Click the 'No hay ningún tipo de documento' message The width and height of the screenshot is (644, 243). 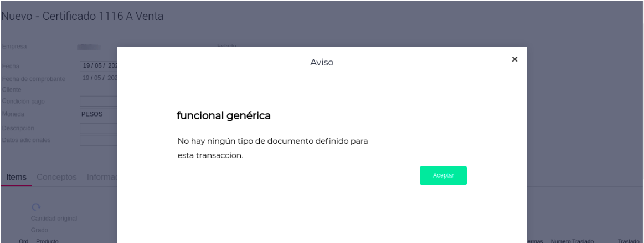pyautogui.click(x=272, y=141)
